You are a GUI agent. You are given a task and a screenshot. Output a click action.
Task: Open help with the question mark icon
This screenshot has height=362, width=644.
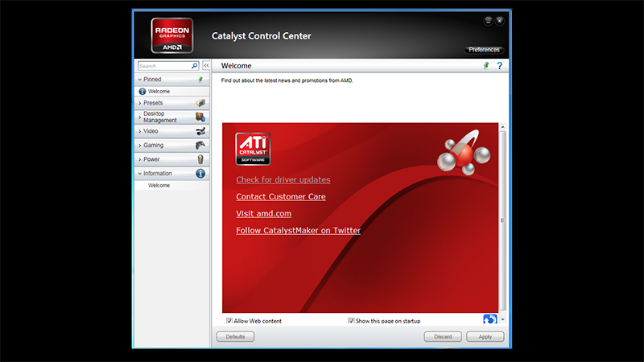coord(499,66)
